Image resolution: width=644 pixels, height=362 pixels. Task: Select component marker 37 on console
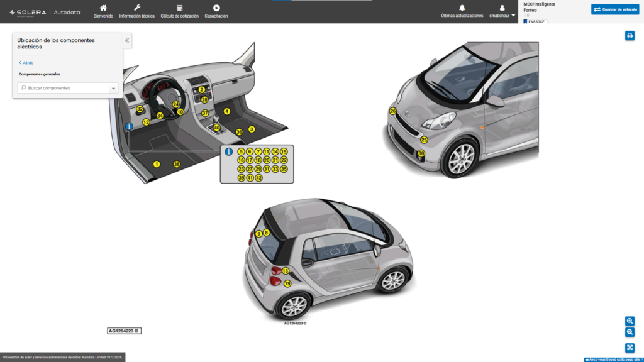(205, 113)
